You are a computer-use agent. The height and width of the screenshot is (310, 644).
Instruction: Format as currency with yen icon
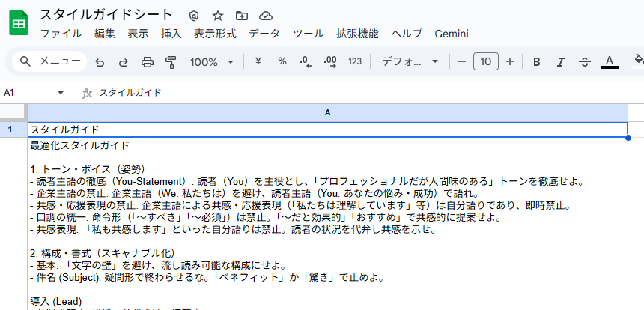click(258, 62)
